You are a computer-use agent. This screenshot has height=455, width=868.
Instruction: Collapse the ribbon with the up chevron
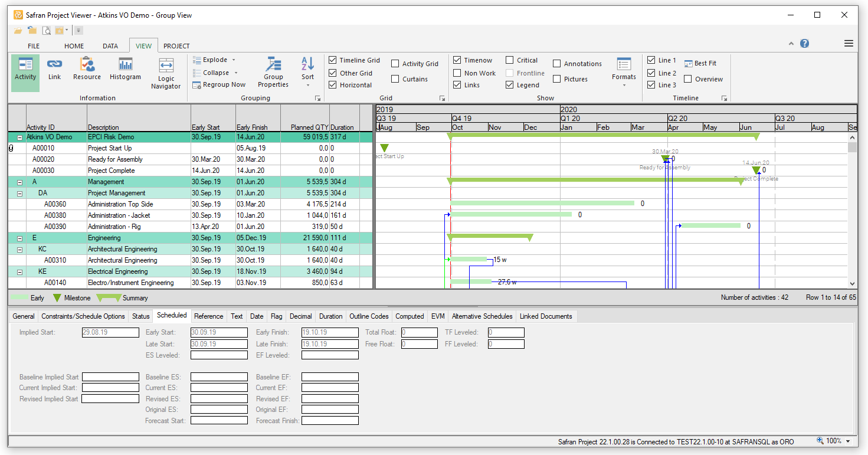click(791, 44)
